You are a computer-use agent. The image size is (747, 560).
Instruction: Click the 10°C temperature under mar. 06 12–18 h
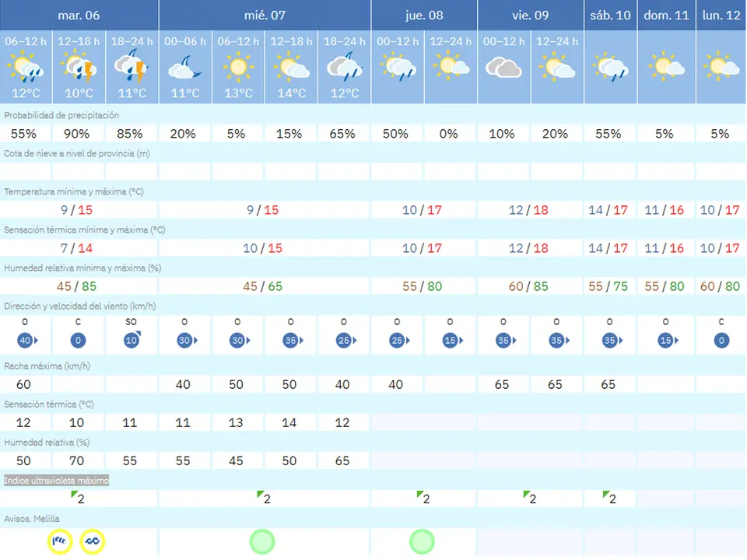click(x=79, y=93)
